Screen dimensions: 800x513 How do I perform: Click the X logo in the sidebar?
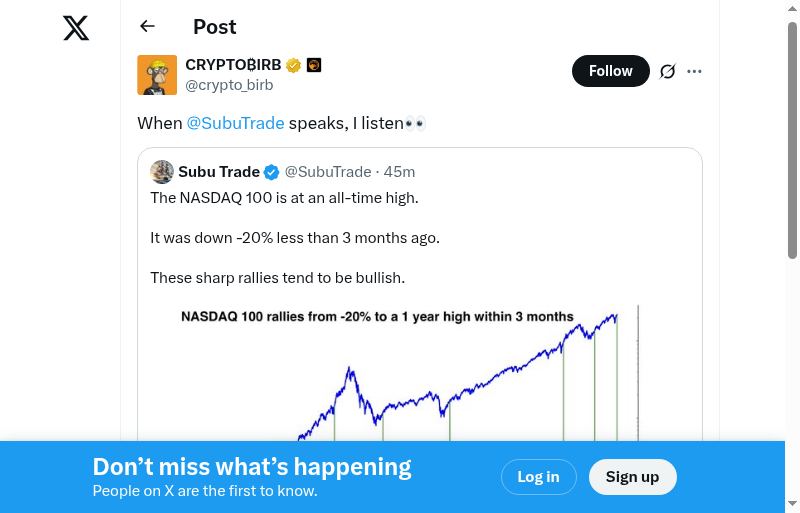point(76,27)
